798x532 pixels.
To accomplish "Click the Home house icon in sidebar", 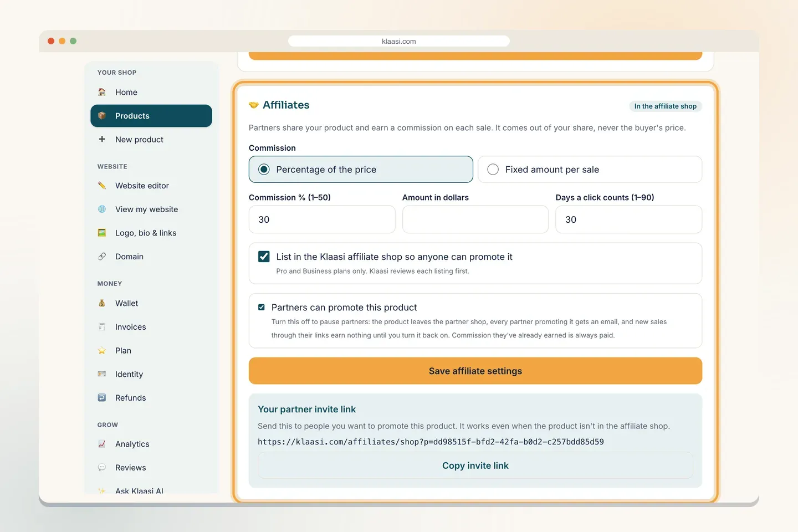I will pos(102,92).
